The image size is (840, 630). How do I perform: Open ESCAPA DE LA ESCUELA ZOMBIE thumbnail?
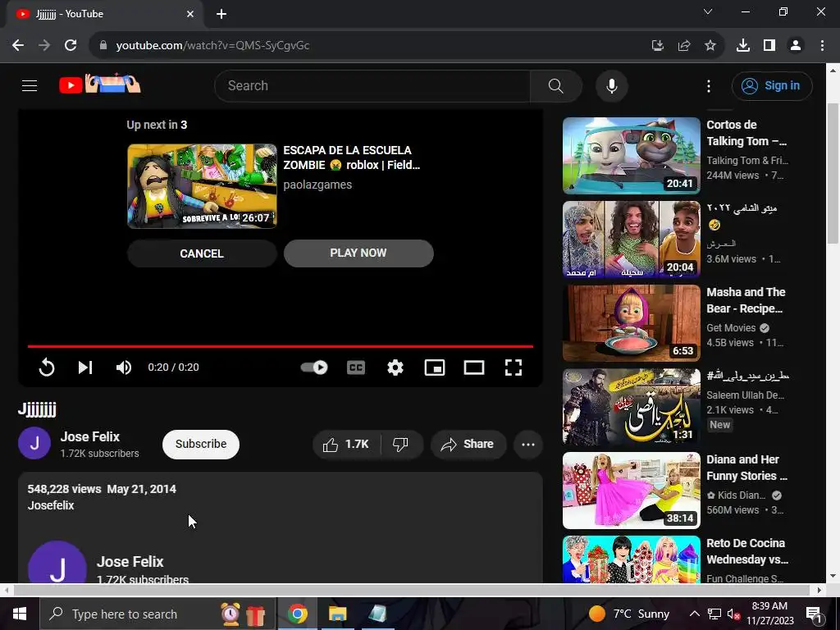point(202,186)
